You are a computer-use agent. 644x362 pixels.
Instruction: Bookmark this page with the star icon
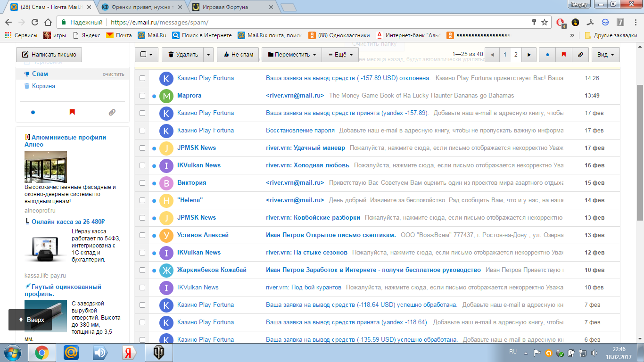tap(545, 22)
